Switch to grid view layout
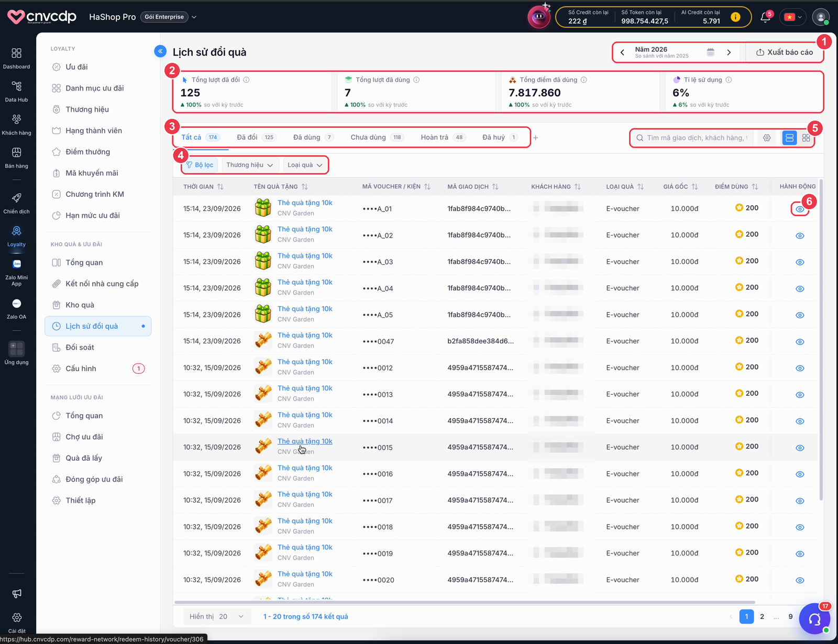Image resolution: width=838 pixels, height=644 pixels. coord(806,138)
